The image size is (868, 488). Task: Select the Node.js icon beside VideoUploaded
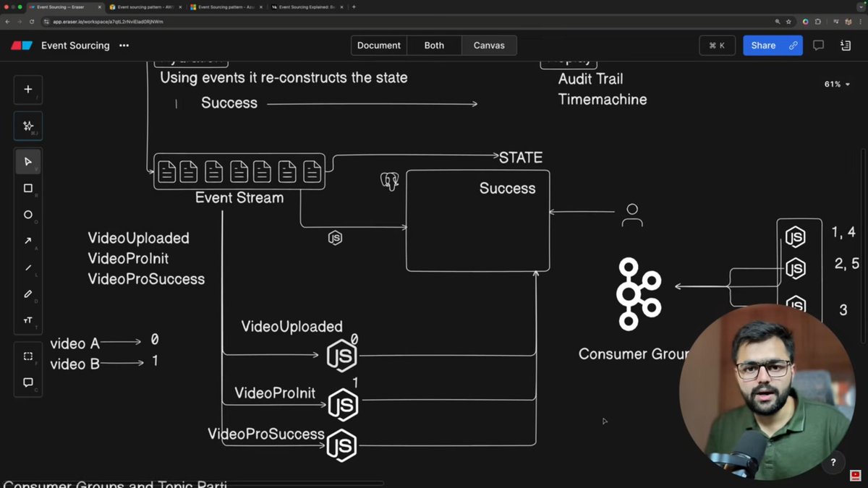(x=342, y=356)
